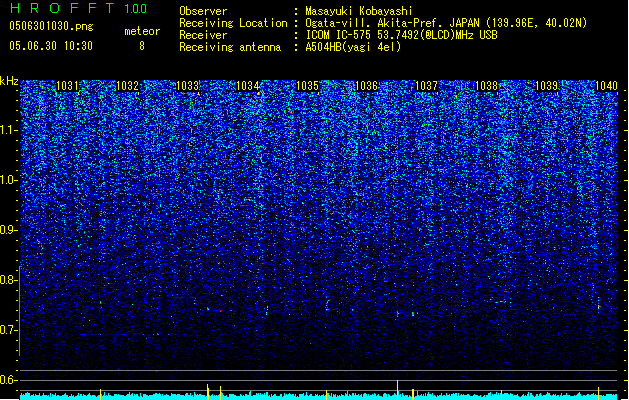Click the rightmost yellow echo marker in the bottom strip
The width and height of the screenshot is (629, 400).
[x=599, y=393]
